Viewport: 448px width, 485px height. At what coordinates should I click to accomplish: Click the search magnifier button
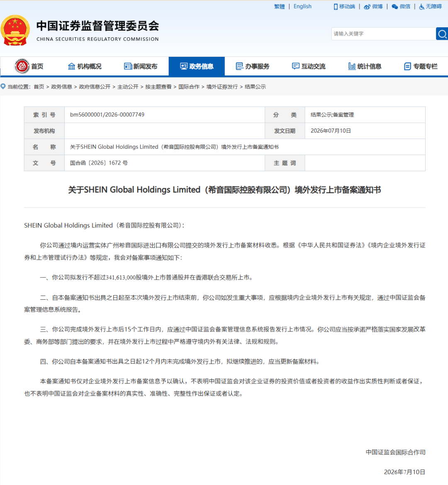[x=442, y=34]
